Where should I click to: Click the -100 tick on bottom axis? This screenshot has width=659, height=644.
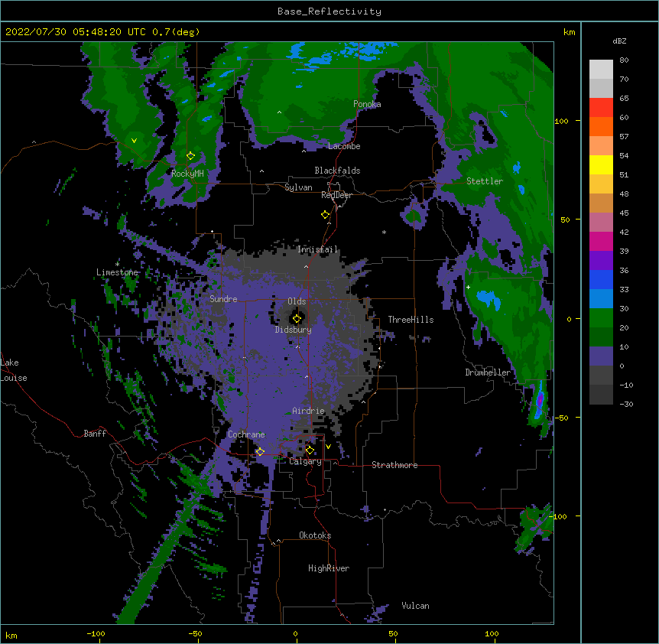96,633
